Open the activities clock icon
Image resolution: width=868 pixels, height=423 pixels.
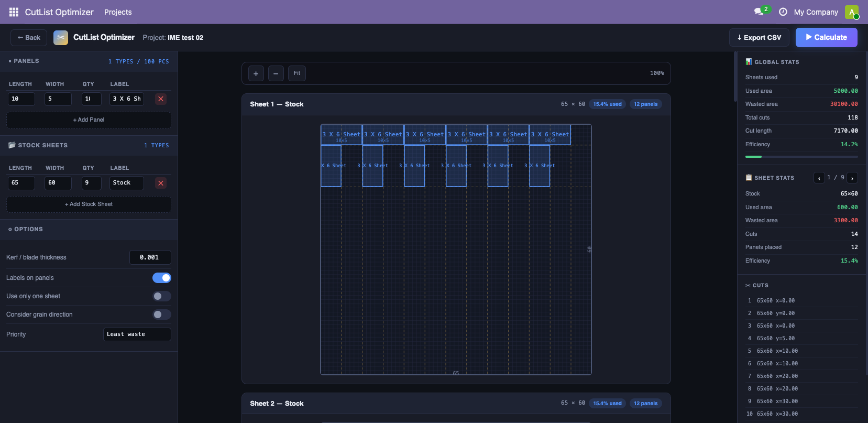point(783,12)
